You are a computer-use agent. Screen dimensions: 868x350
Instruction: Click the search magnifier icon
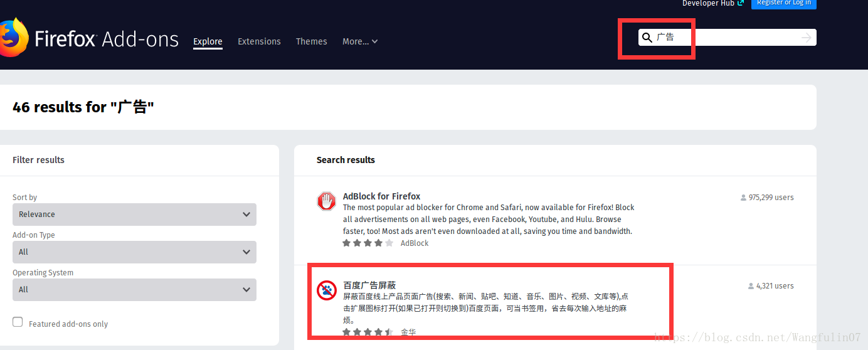click(647, 38)
